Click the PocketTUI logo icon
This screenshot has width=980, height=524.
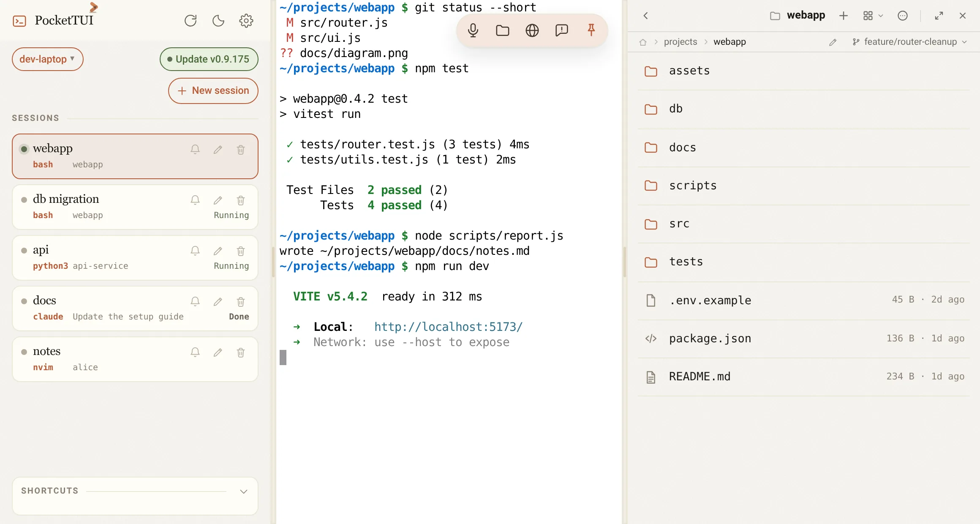coord(19,21)
